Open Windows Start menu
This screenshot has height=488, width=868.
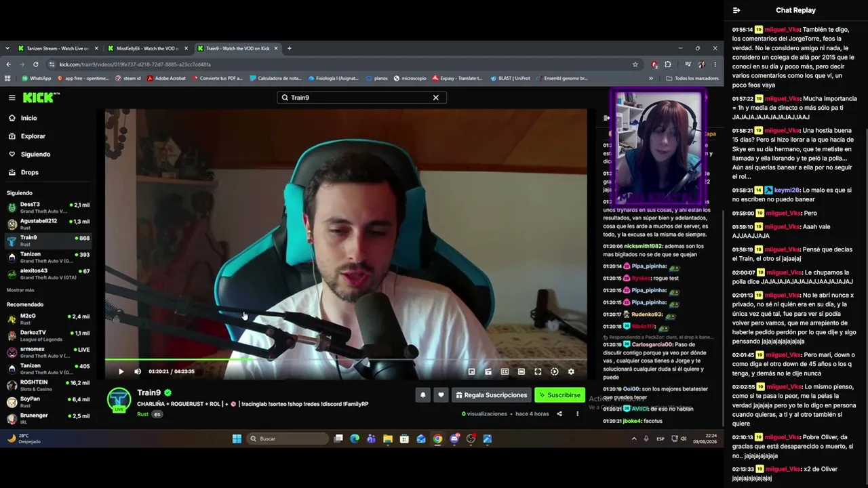point(237,439)
